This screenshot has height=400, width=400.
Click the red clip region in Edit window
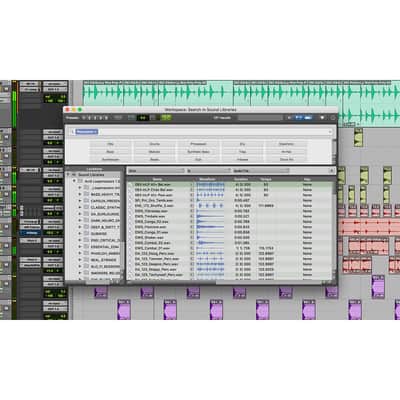click(x=369, y=227)
